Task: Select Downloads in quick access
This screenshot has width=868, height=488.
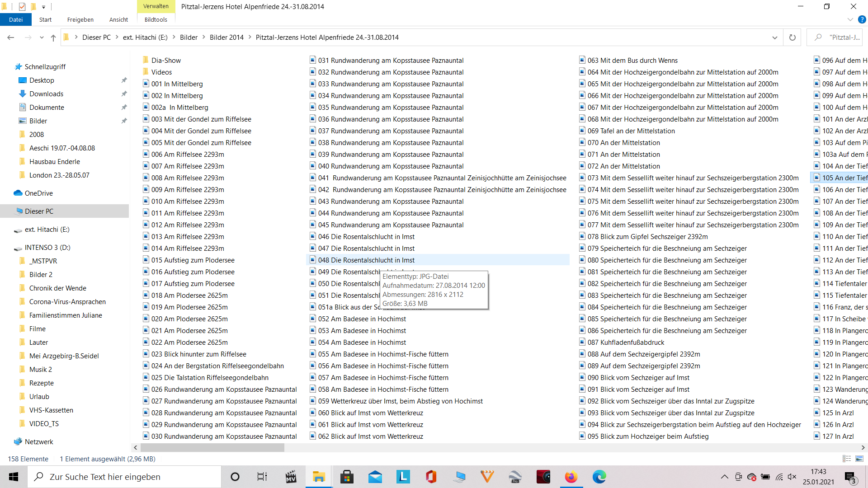Action: [x=46, y=94]
